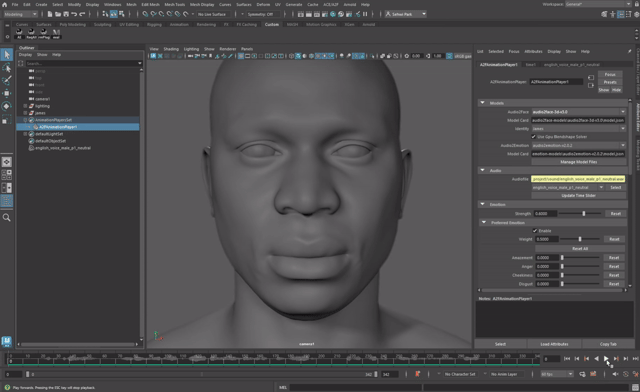This screenshot has height=392, width=640.
Task: Step back one frame
Action: 577,359
